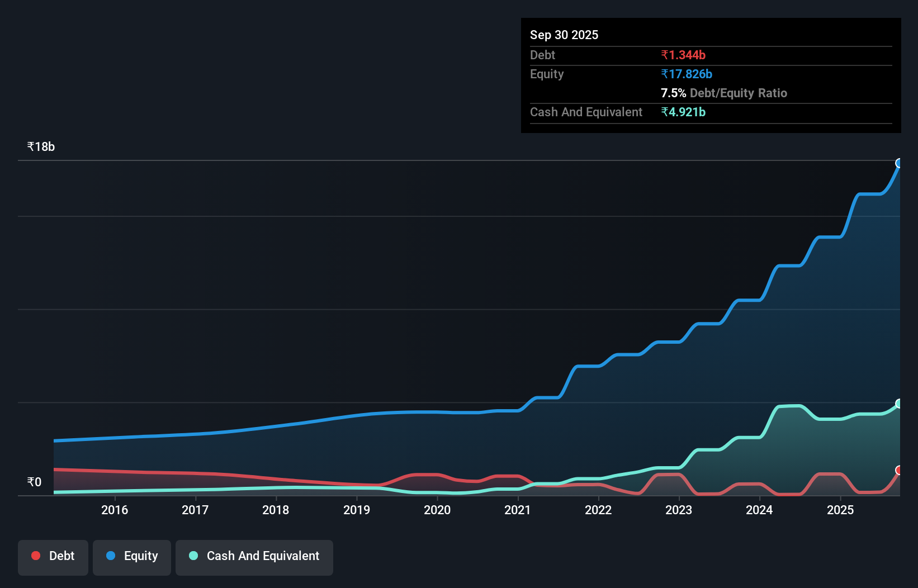Select the 2021 year label on axis
Screen dimensions: 918x588
(518, 510)
